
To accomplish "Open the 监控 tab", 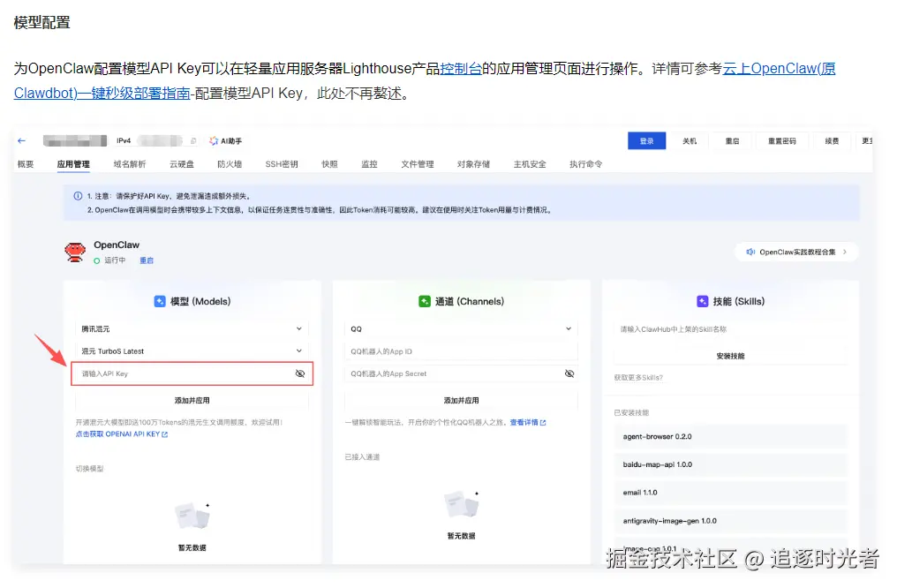I will coord(369,164).
